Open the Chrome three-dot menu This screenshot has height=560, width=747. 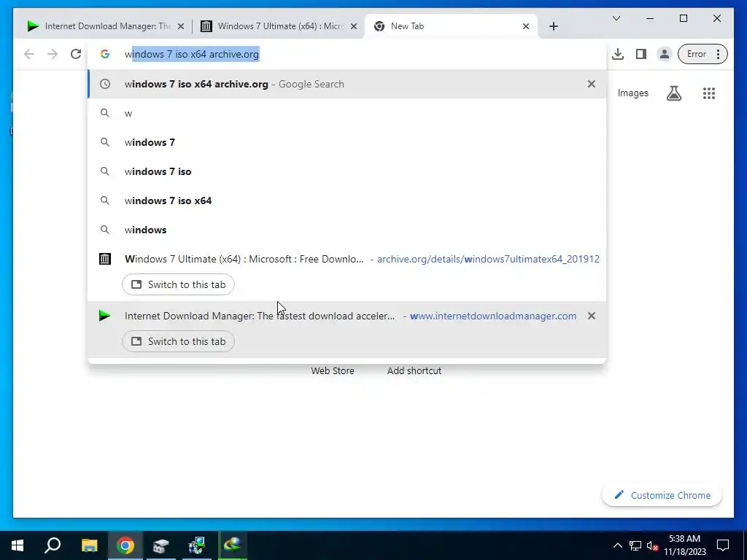pyautogui.click(x=718, y=54)
